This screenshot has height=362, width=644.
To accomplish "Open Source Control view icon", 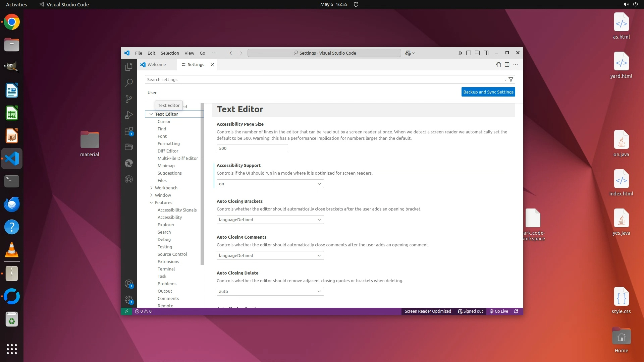I will click(x=129, y=99).
